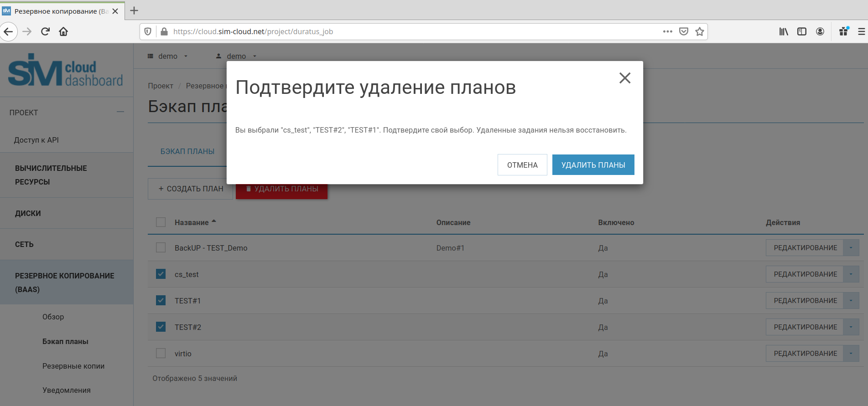Confirm with the blue Удалить планы button
This screenshot has height=406, width=868.
pos(593,165)
